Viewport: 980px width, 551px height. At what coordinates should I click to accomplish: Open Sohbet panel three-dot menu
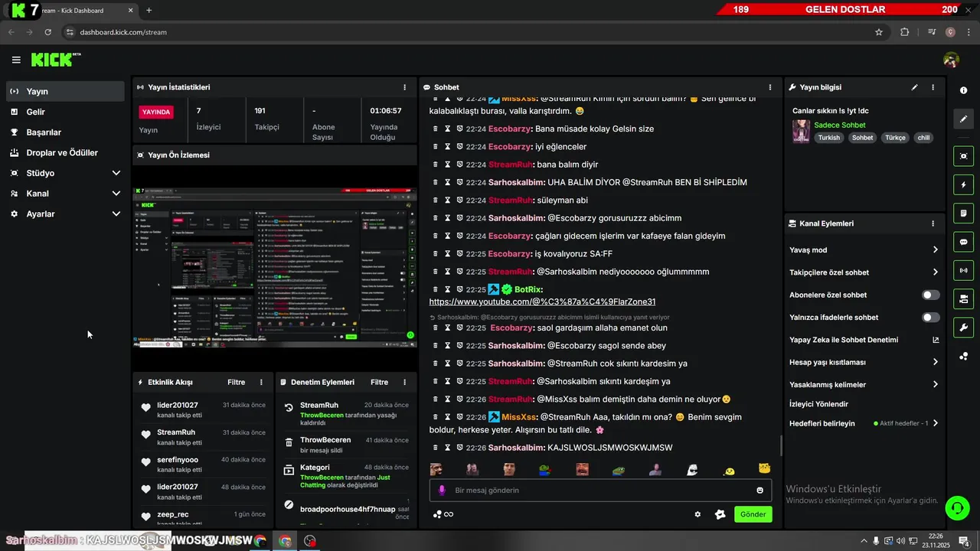(770, 87)
